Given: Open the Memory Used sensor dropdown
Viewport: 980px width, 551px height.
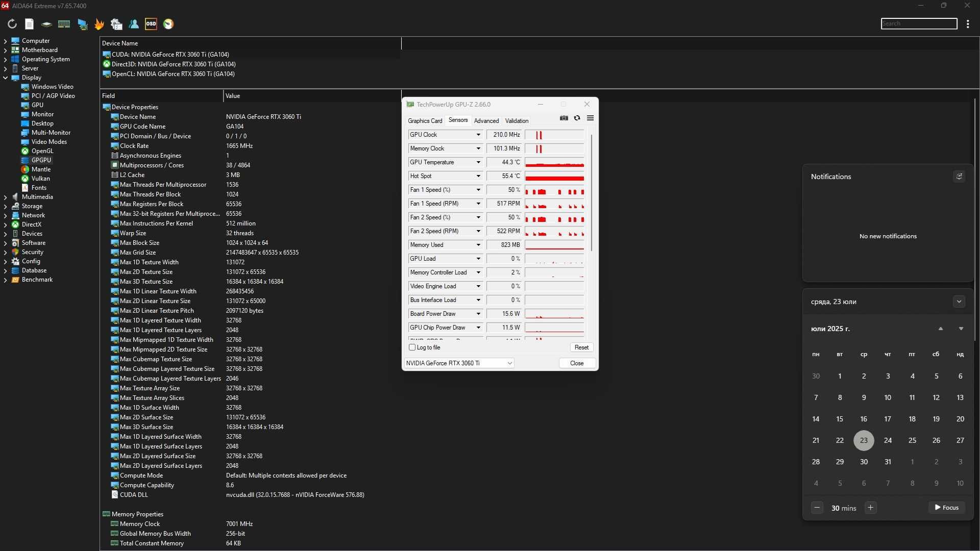Looking at the screenshot, I should tap(478, 245).
